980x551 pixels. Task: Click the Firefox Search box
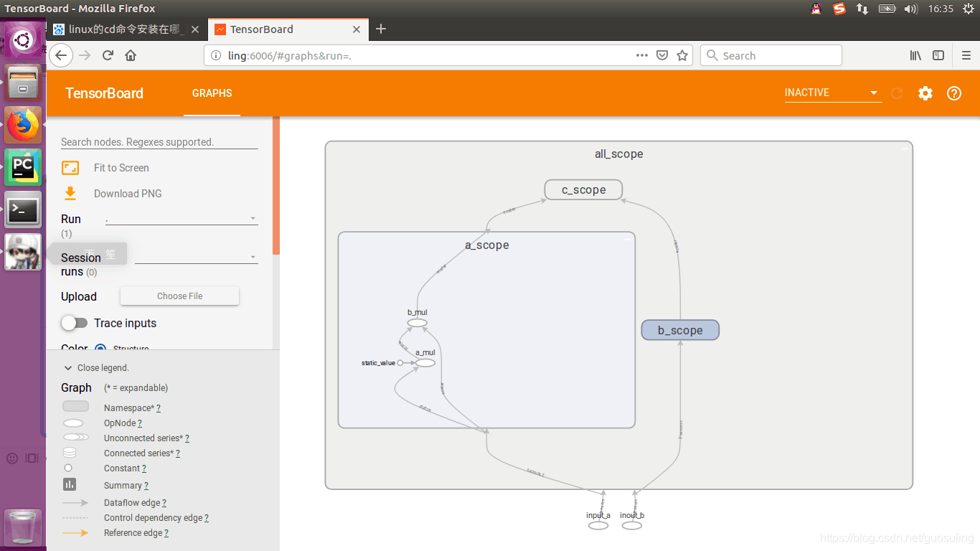point(771,55)
